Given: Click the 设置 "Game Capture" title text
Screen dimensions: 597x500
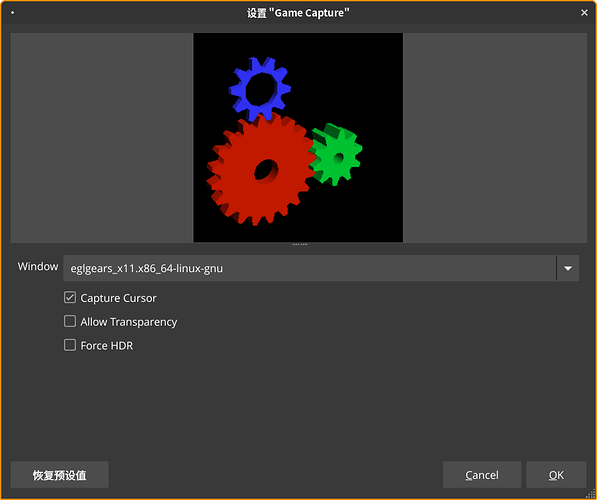Looking at the screenshot, I should [298, 13].
